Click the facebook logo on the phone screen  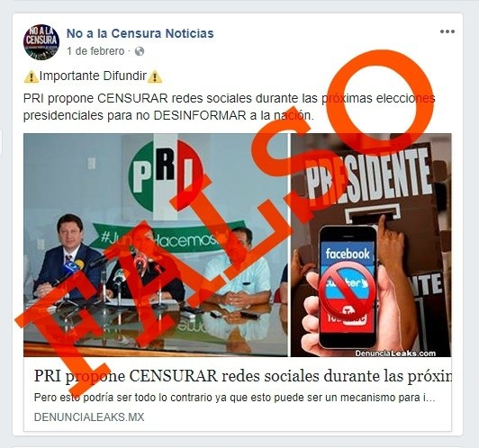tap(348, 254)
